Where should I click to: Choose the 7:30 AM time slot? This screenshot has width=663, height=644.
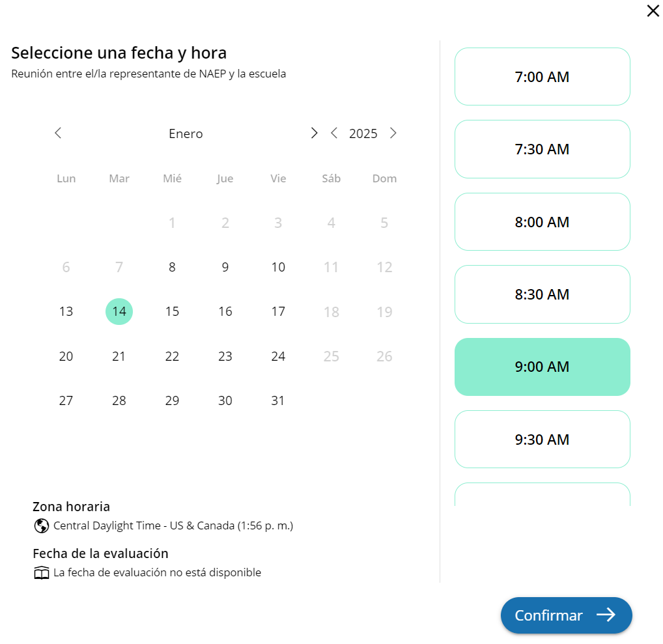[x=542, y=149]
